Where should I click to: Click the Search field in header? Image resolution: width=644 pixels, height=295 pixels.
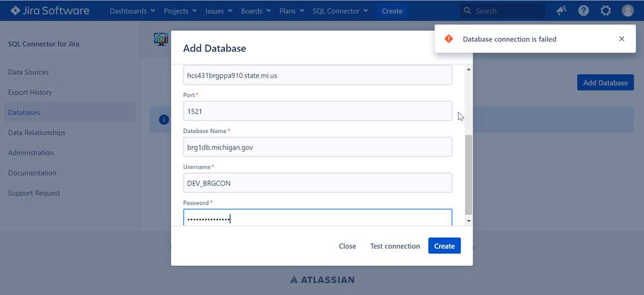click(502, 11)
